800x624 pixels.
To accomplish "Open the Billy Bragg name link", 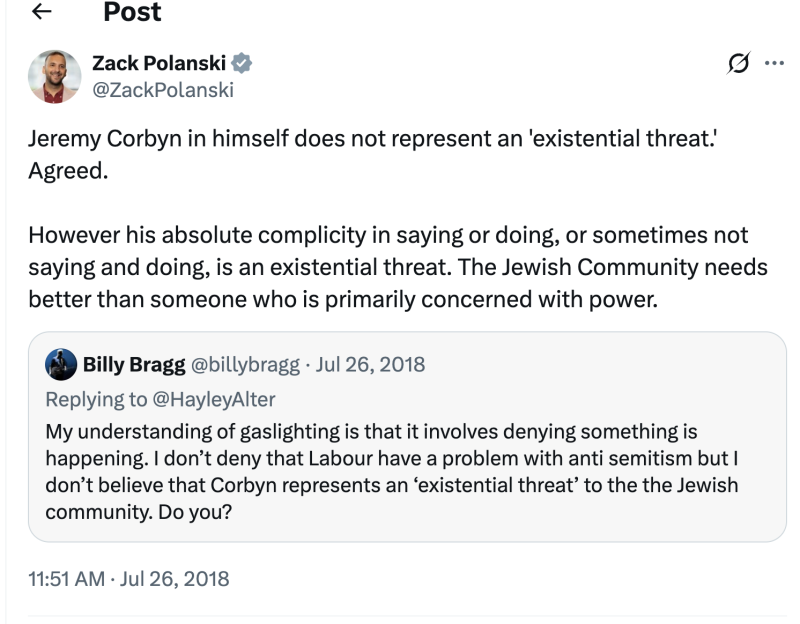I will tap(133, 365).
